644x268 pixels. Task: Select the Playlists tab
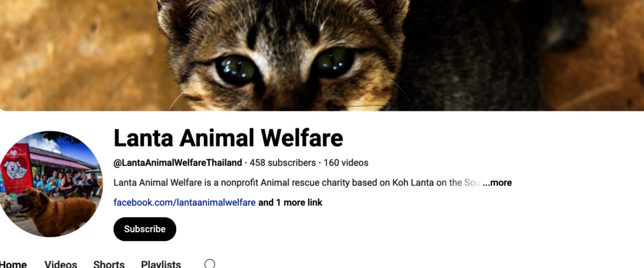click(161, 264)
